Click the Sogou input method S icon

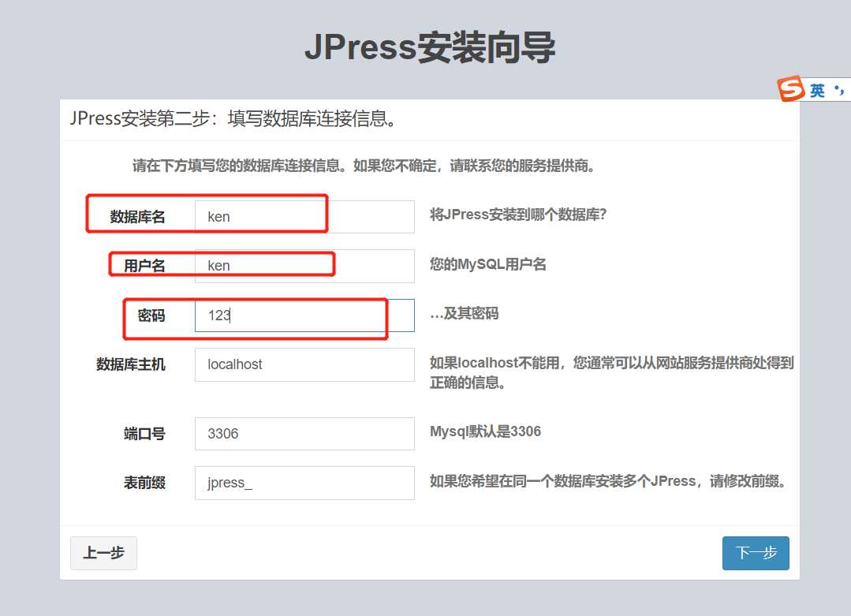pyautogui.click(x=790, y=88)
